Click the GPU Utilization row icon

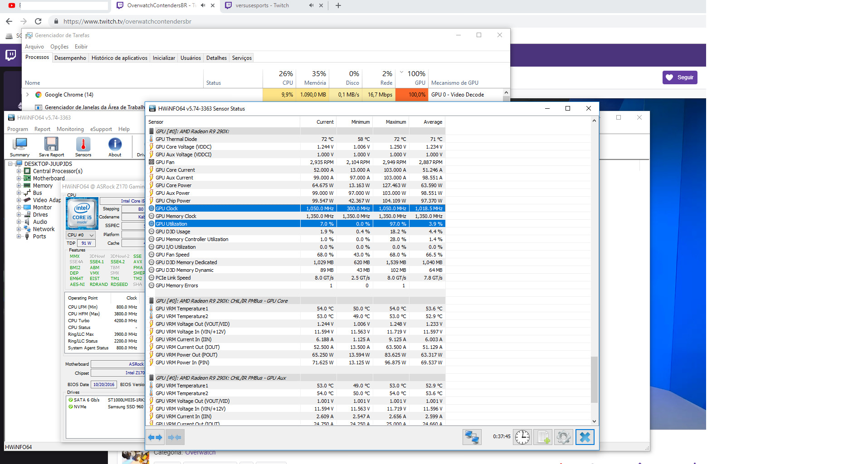coord(151,224)
